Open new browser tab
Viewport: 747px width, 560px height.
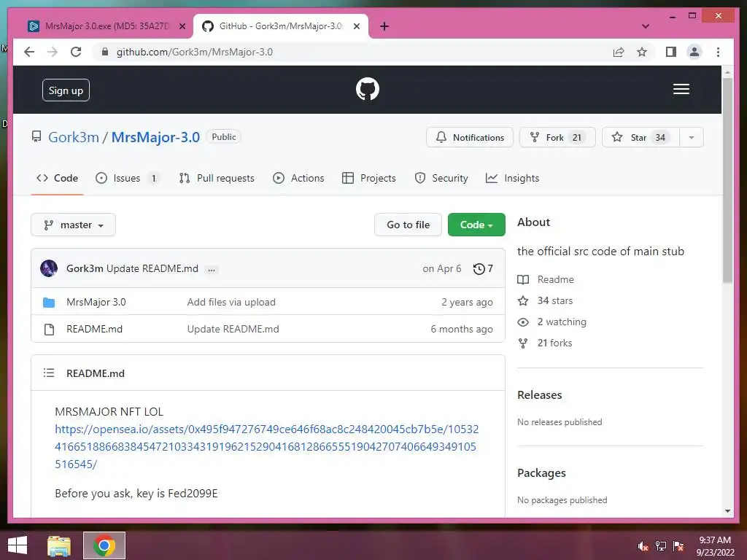pyautogui.click(x=384, y=26)
